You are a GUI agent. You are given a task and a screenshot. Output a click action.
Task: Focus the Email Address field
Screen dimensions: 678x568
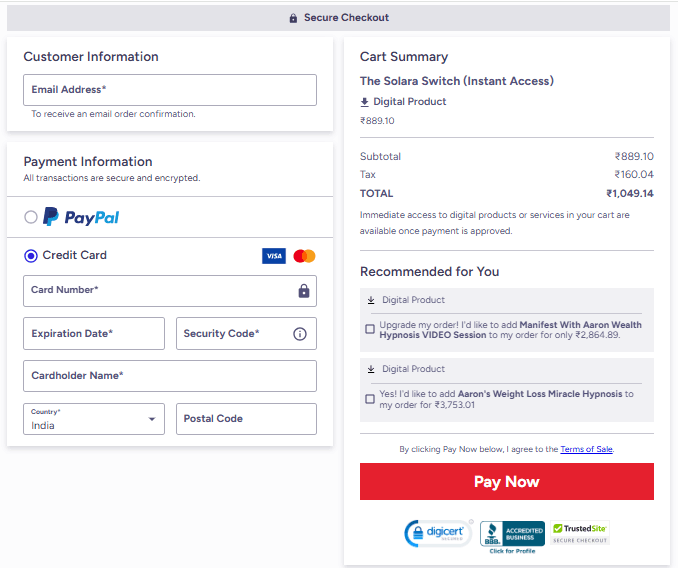[170, 90]
